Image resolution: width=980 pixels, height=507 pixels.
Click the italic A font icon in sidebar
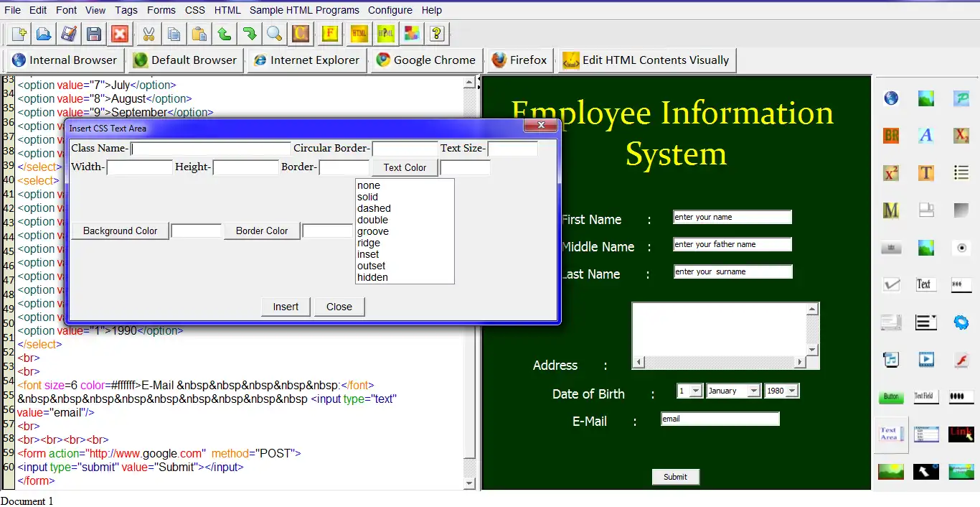[x=926, y=135]
